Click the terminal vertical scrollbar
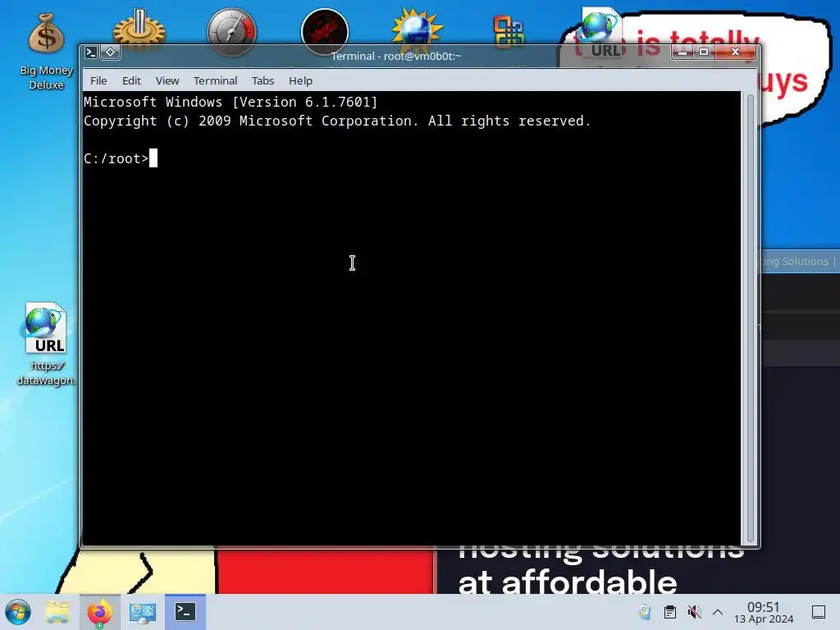 coord(750,318)
